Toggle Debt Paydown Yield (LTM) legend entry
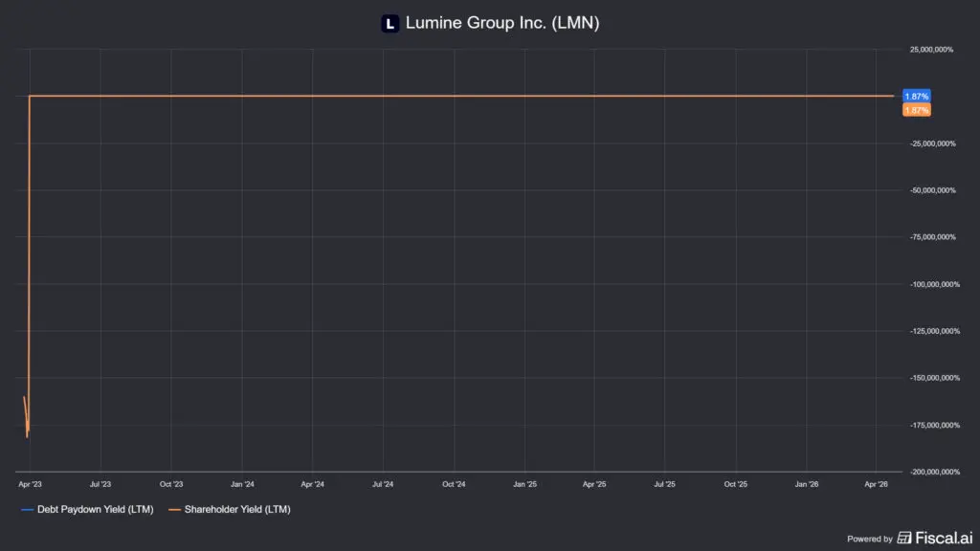 coord(87,510)
